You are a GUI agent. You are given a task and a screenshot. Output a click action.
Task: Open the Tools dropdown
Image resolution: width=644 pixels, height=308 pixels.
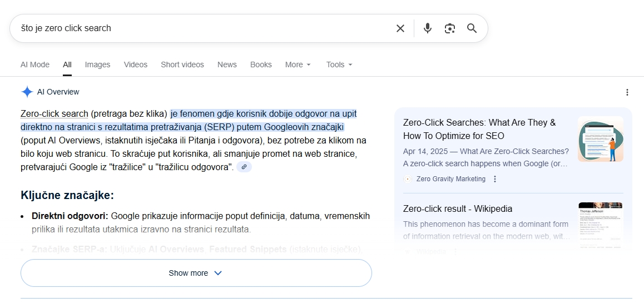[x=339, y=64]
